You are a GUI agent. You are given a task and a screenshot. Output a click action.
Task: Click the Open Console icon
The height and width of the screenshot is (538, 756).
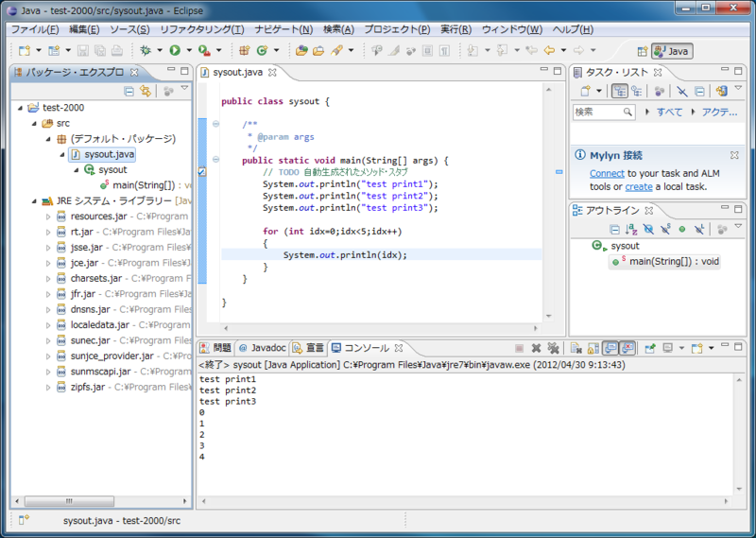point(696,348)
